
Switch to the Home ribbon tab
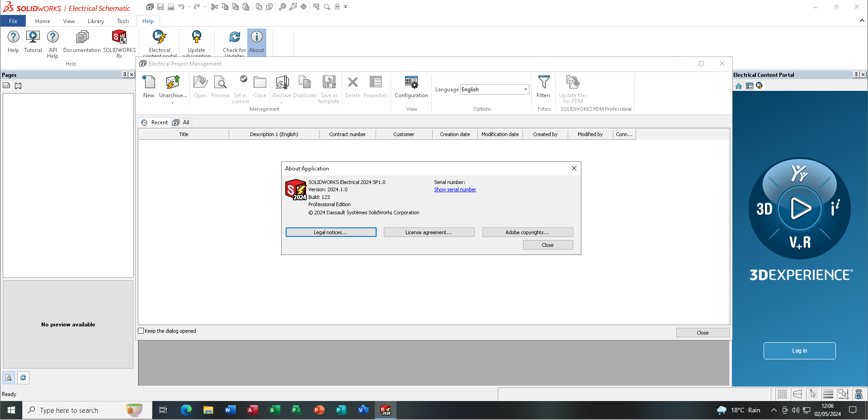(x=42, y=21)
